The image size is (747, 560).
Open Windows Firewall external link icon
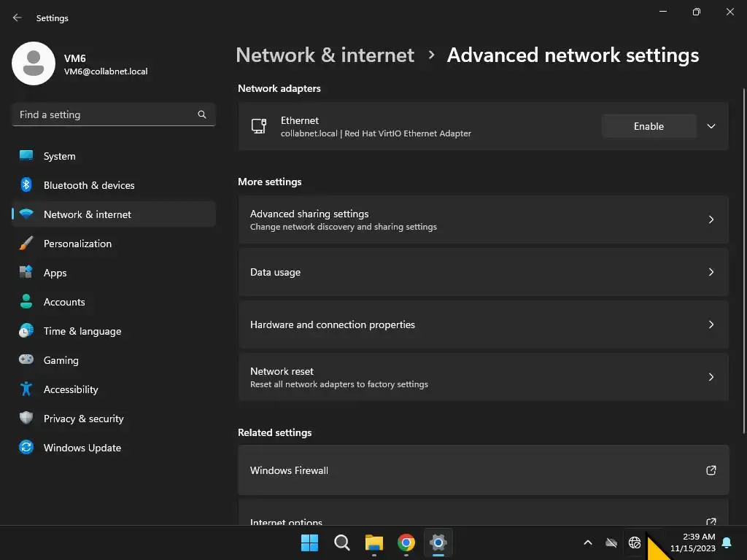711,470
